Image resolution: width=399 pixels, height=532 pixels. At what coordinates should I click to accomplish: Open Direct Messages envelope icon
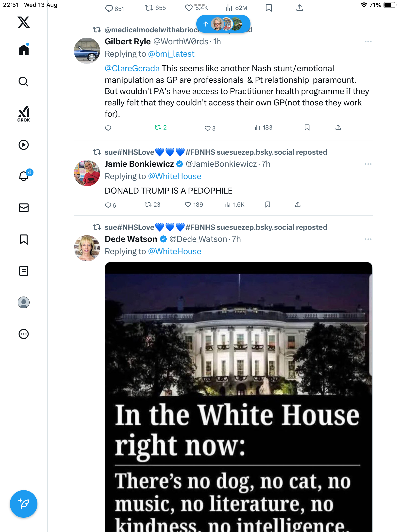(x=24, y=208)
